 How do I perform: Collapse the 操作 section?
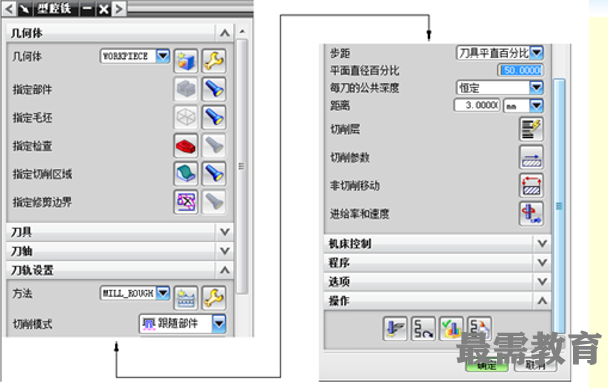tap(542, 300)
